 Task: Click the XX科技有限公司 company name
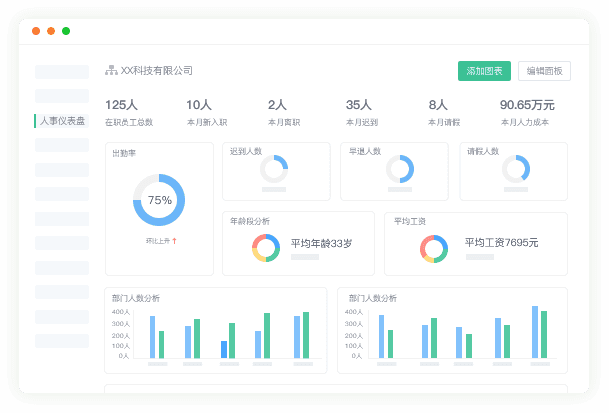[x=157, y=70]
